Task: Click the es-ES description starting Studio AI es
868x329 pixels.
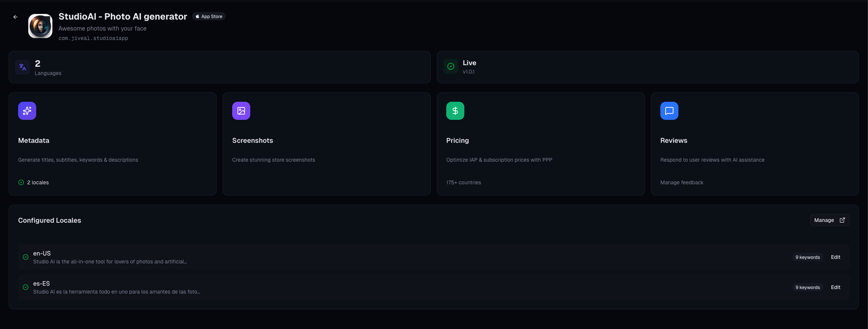Action: point(116,292)
